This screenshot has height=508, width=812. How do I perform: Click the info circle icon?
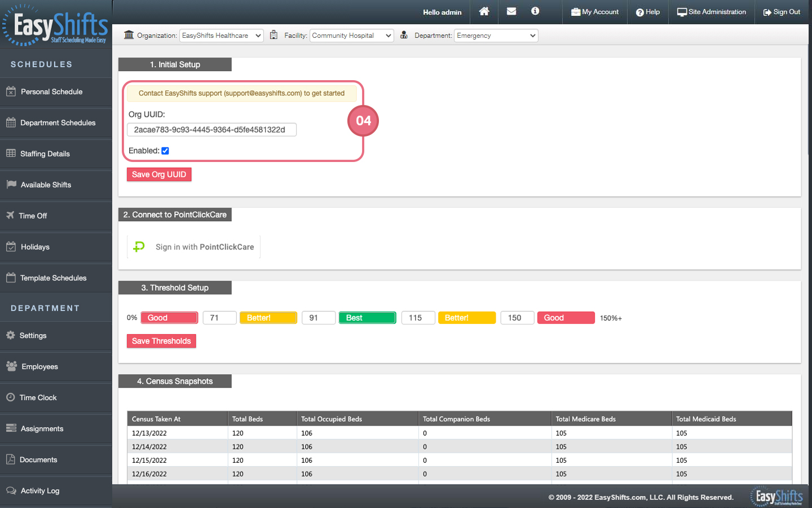tap(535, 11)
